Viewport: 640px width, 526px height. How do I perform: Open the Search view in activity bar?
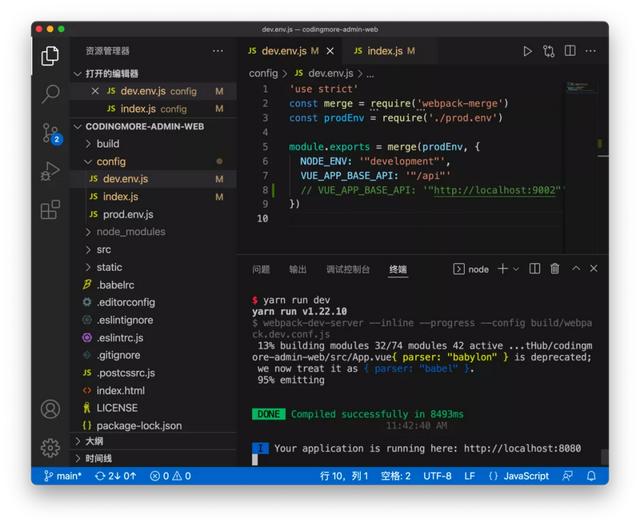pos(50,94)
